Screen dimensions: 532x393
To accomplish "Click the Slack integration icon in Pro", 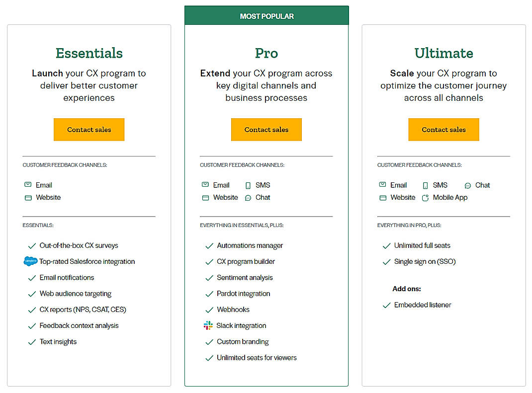I will [207, 325].
